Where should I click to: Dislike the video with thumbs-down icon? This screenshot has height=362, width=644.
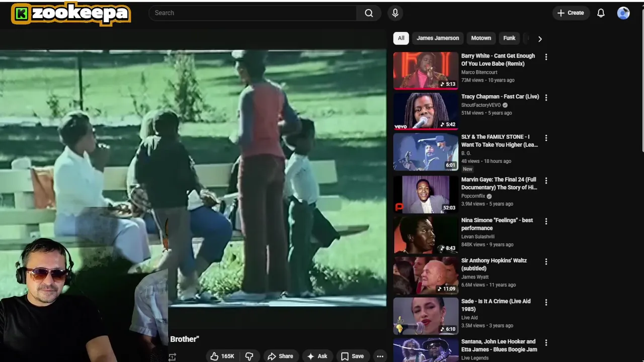click(x=249, y=356)
